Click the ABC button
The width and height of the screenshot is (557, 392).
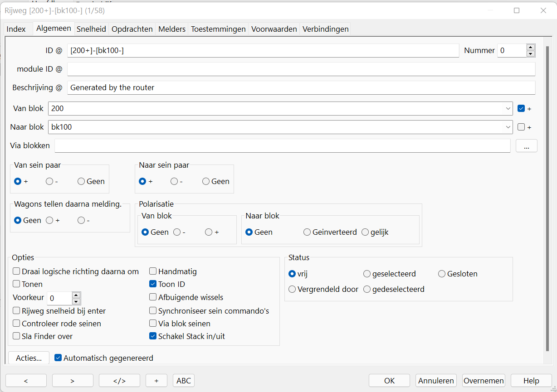tap(184, 381)
